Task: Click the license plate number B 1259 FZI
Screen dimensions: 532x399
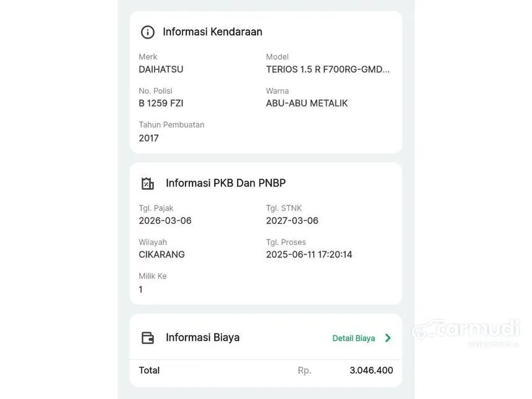Action: tap(161, 103)
